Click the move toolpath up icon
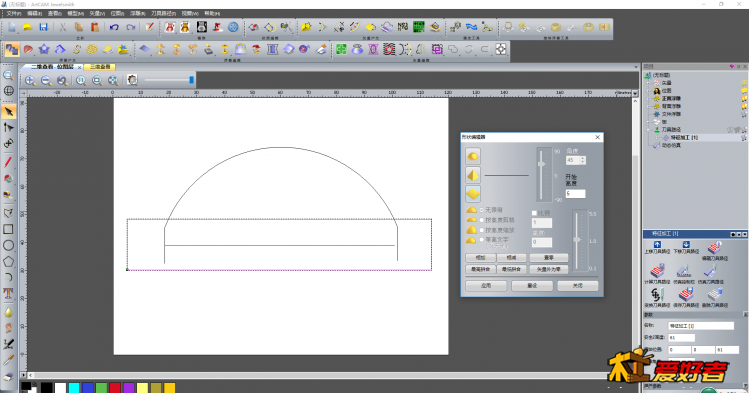The height and width of the screenshot is (393, 749). coord(657,244)
